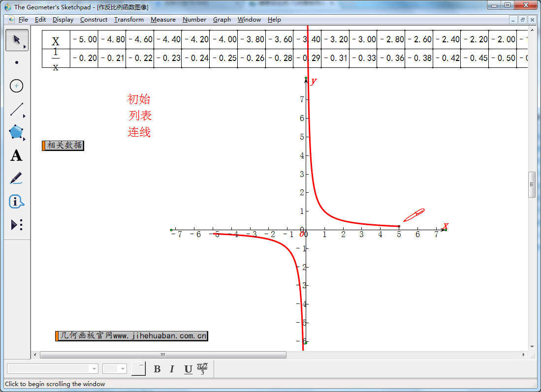Click the vertical scrollbar up arrow
The width and height of the screenshot is (541, 392).
(x=532, y=30)
